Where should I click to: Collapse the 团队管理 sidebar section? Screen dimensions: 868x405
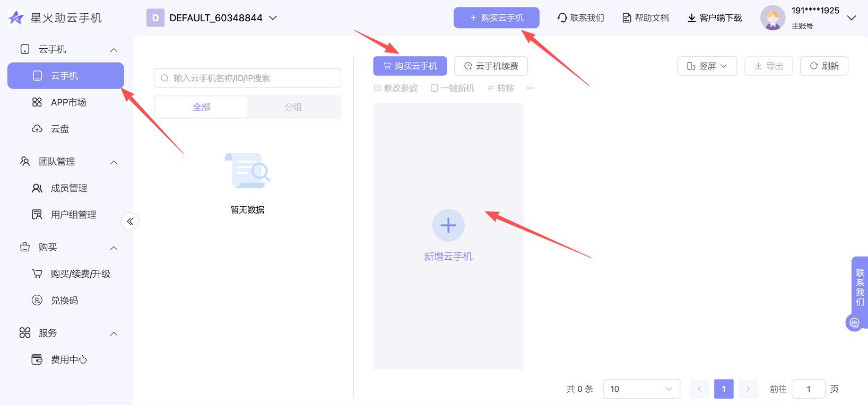point(114,162)
